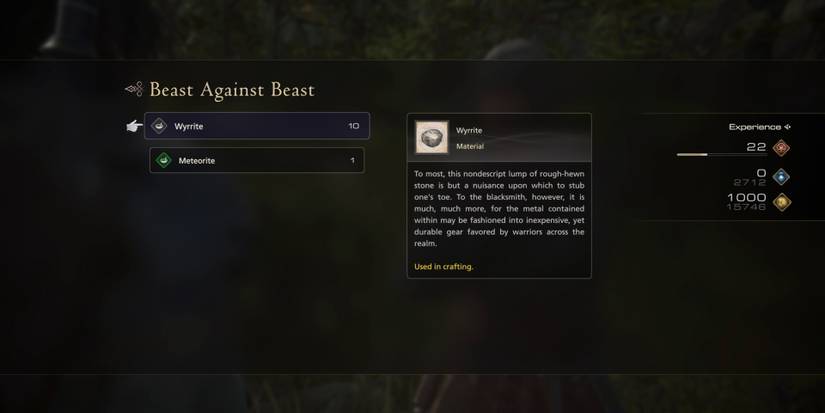Image resolution: width=825 pixels, height=413 pixels.
Task: Click the gold gil coin icon
Action: pos(782,202)
